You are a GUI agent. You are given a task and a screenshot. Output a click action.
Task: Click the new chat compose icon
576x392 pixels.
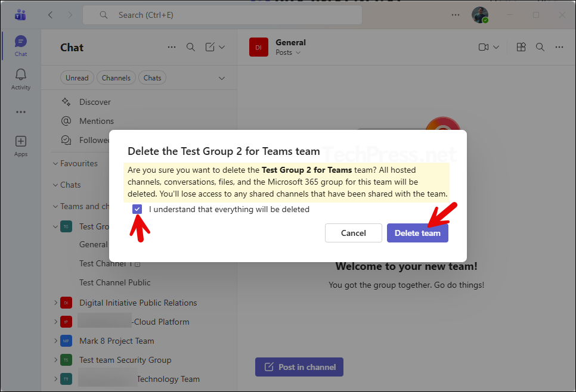coord(210,47)
